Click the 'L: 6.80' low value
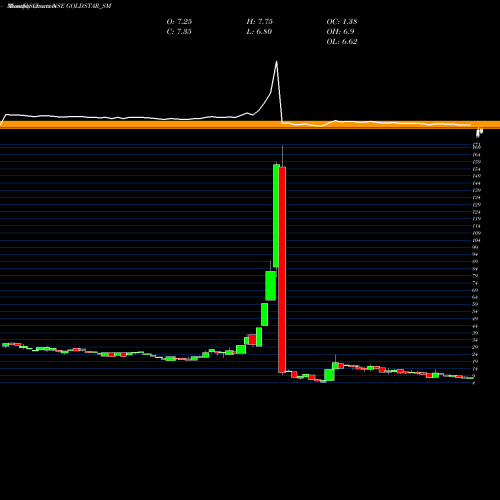500x500 pixels. (x=259, y=32)
